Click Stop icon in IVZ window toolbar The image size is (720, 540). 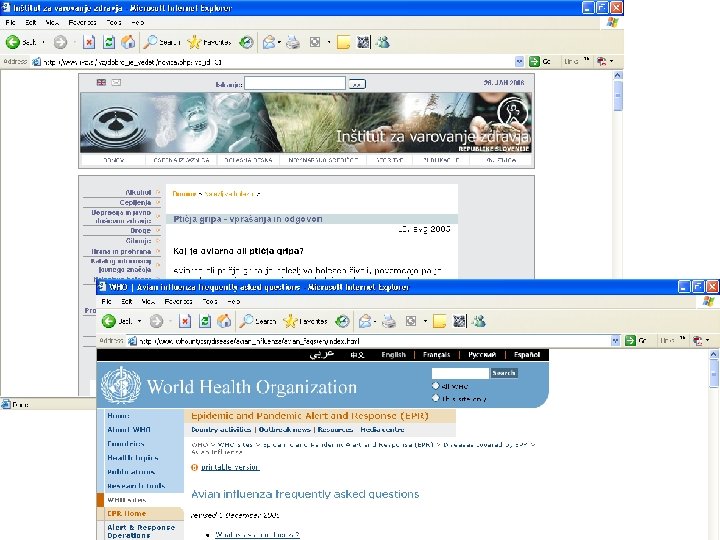click(x=89, y=42)
